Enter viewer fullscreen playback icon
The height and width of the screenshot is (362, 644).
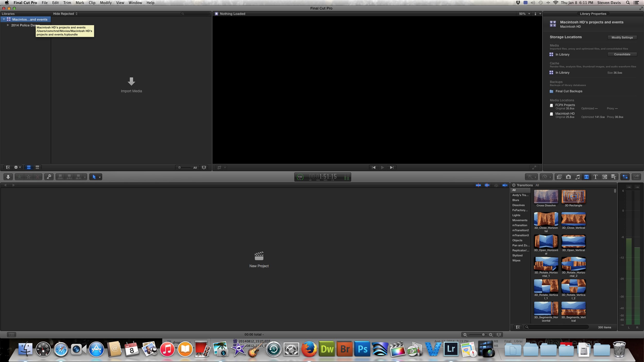click(534, 168)
